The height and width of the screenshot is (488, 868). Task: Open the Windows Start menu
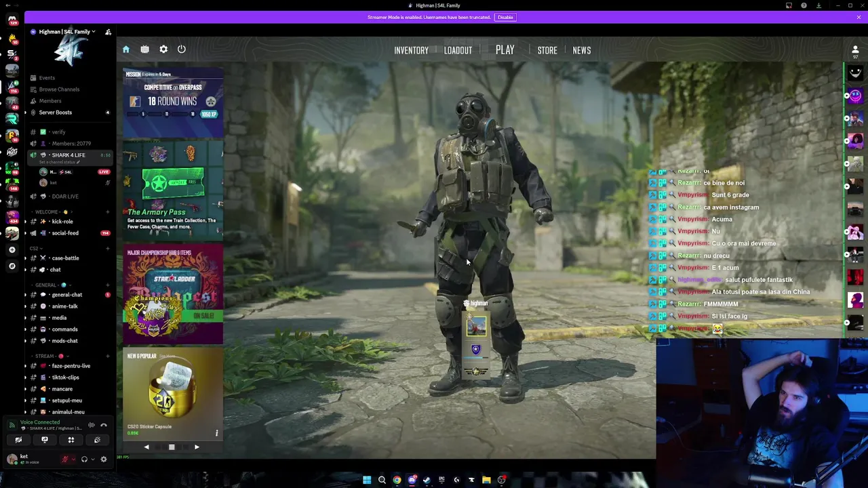[367, 480]
